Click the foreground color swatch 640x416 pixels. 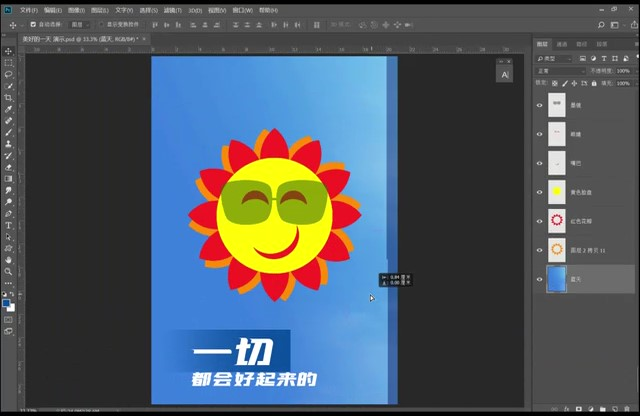(7, 302)
